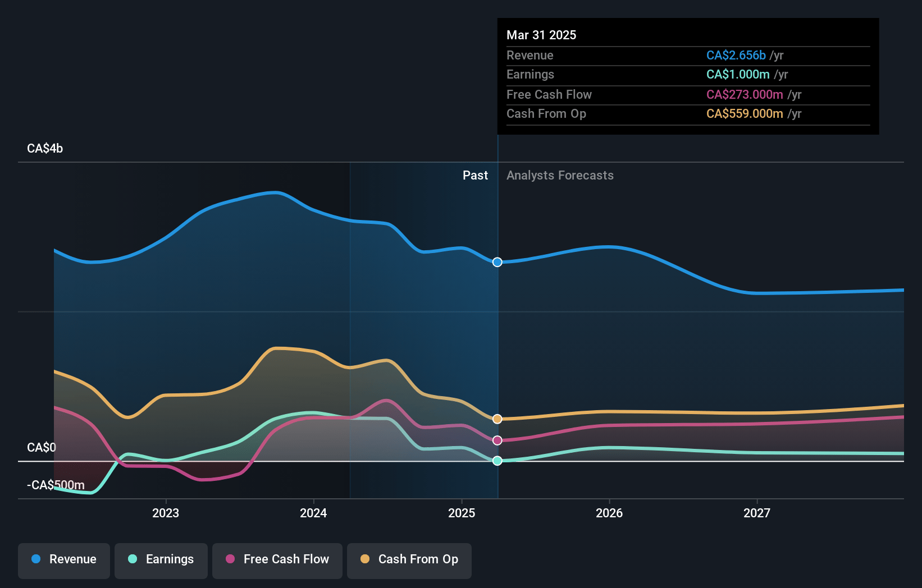Click the CA$4b y-axis label
Viewport: 922px width, 588px height.
(x=45, y=149)
